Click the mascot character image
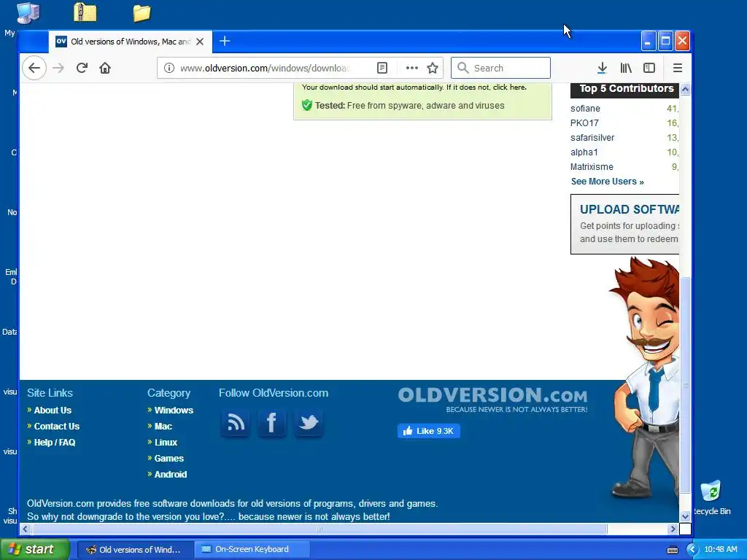The width and height of the screenshot is (747, 560). (646, 378)
